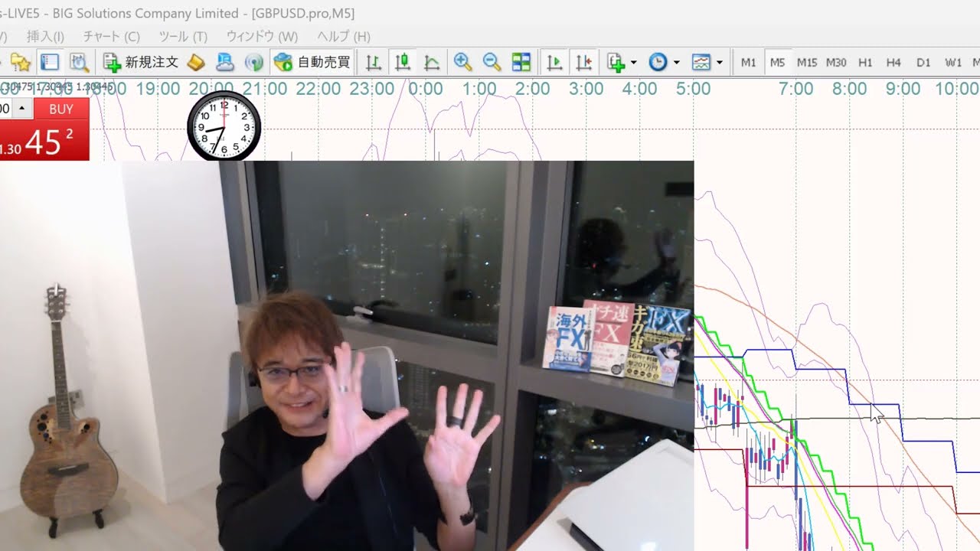This screenshot has width=980, height=551.
Task: Toggle the 自動売買 auto trading button
Action: tap(312, 62)
